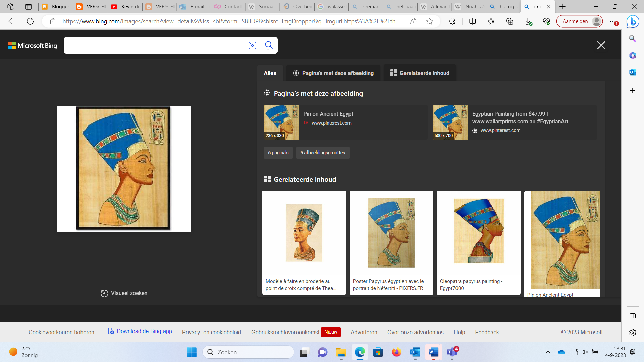Click the Feedback footer link
The width and height of the screenshot is (644, 362).
pos(487,333)
